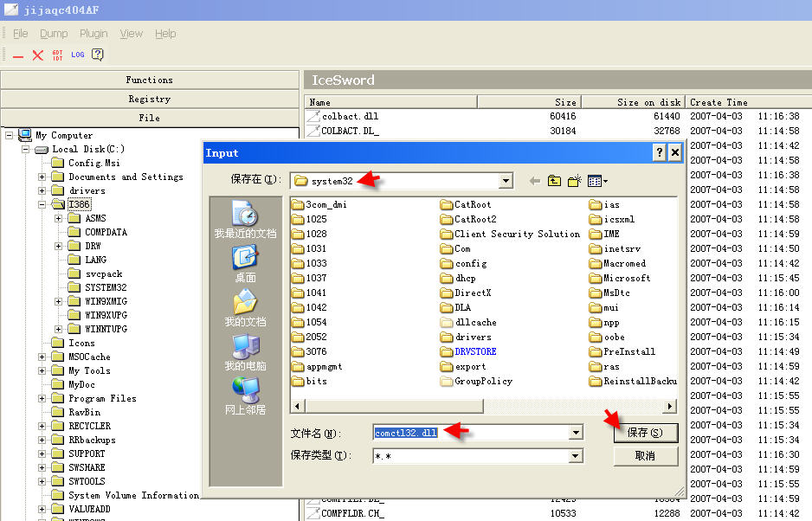This screenshot has width=812, height=521.
Task: Select the Client Security Solution folder
Action: pos(510,234)
